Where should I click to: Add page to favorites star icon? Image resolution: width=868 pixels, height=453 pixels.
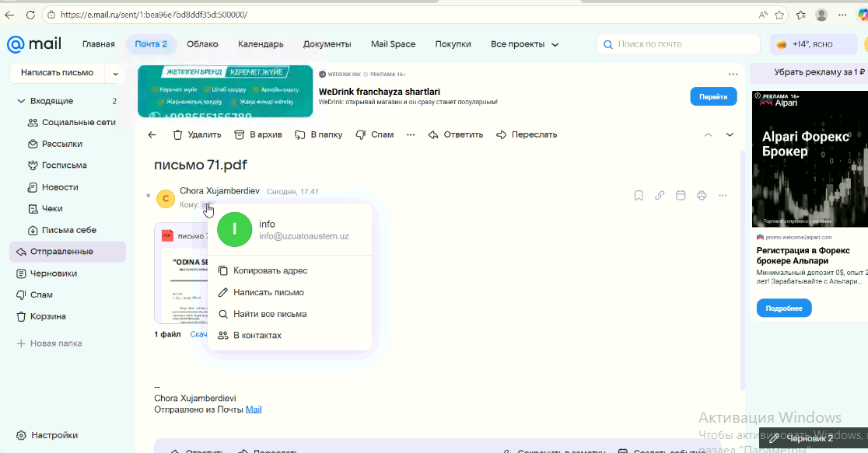click(779, 15)
